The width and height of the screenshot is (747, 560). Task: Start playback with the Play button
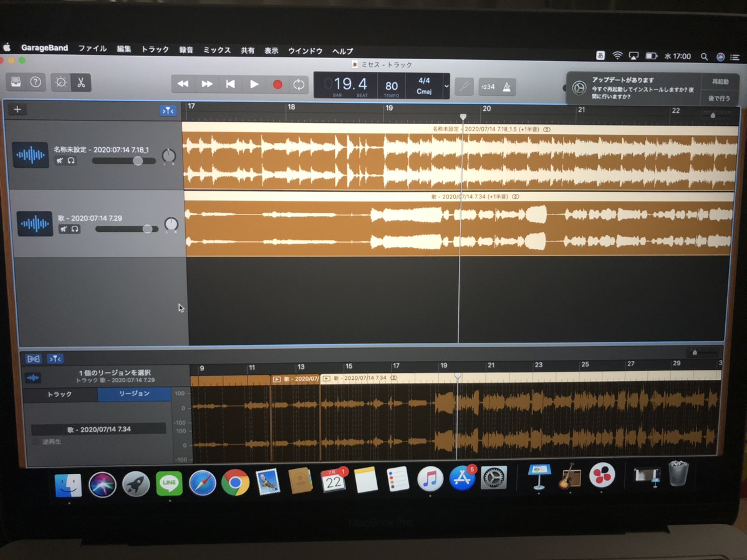254,85
